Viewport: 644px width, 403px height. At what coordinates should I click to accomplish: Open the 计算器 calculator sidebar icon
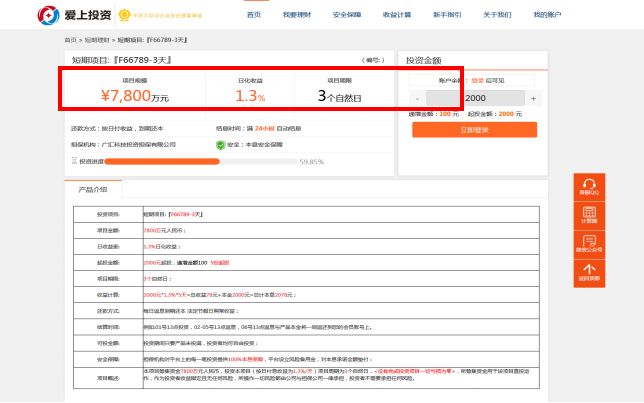589,215
